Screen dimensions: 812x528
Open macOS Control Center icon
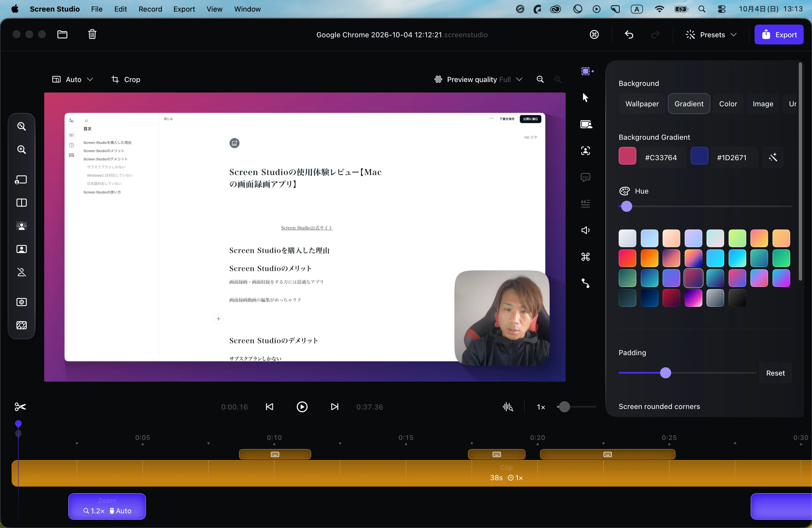[x=721, y=9]
